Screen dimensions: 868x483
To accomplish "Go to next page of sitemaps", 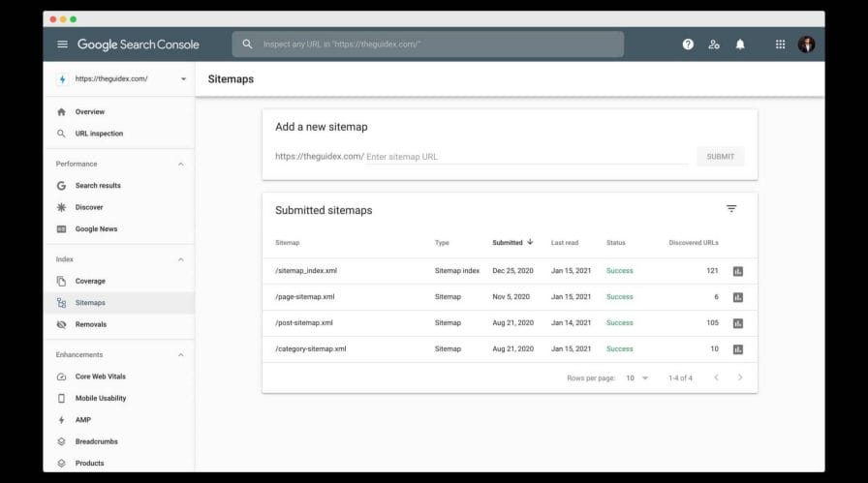I will (740, 377).
